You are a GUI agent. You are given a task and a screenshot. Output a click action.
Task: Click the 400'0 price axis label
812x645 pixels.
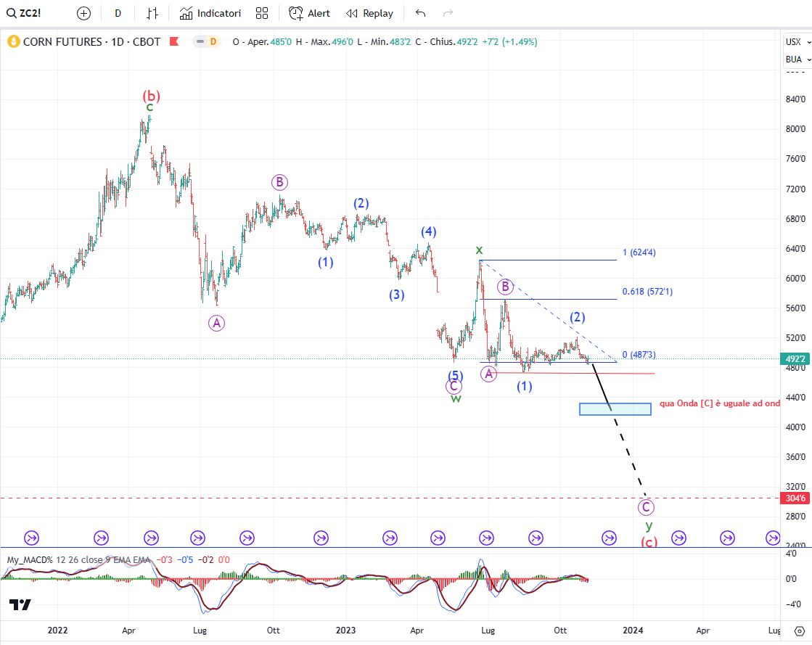coord(795,427)
